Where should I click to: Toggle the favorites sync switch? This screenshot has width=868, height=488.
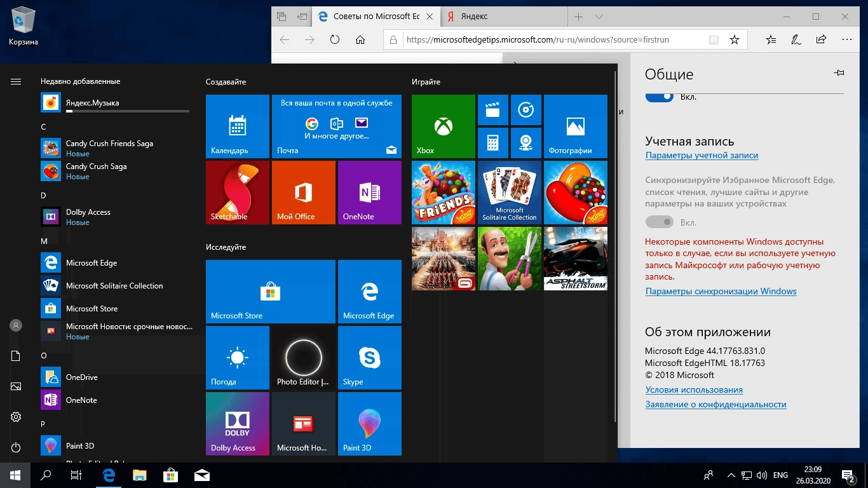[x=659, y=222]
